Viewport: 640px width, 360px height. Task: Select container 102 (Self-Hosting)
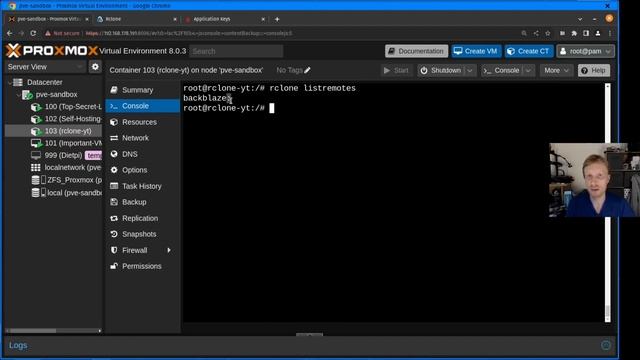coord(73,119)
